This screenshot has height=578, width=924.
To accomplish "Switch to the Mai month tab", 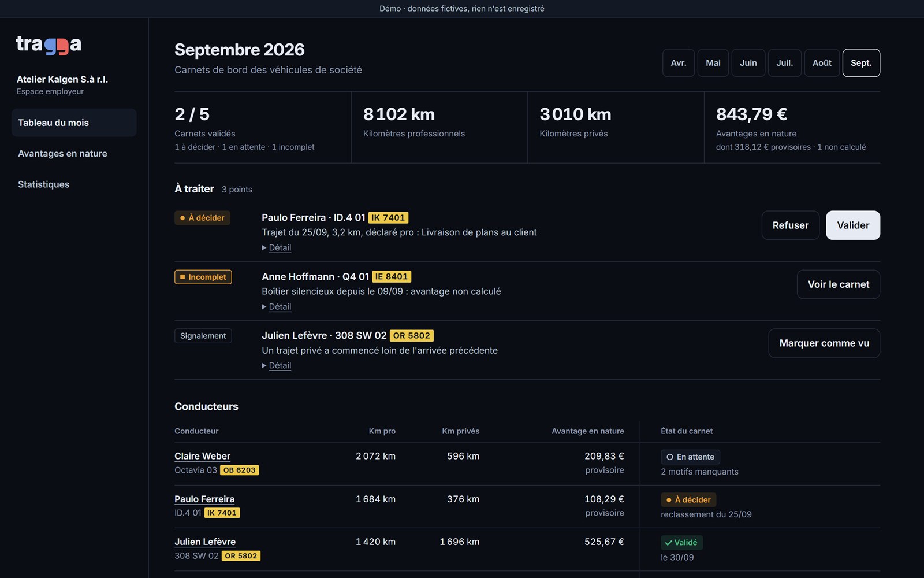I will point(713,63).
